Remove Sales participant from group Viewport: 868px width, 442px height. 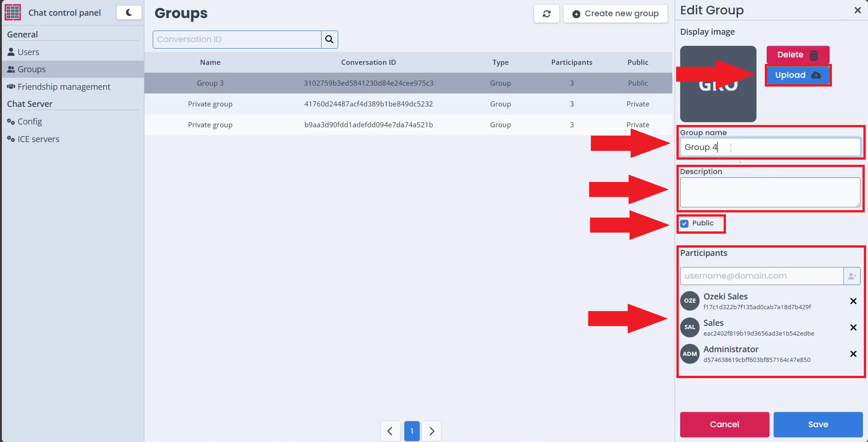pyautogui.click(x=853, y=328)
